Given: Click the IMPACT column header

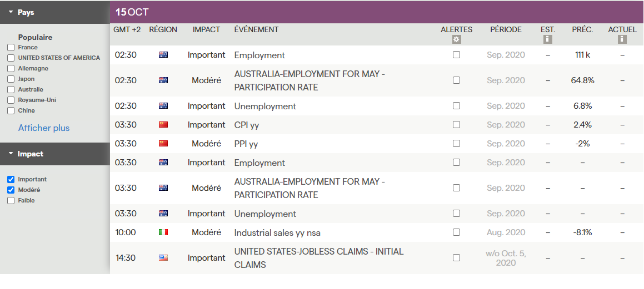Looking at the screenshot, I should coord(206,29).
